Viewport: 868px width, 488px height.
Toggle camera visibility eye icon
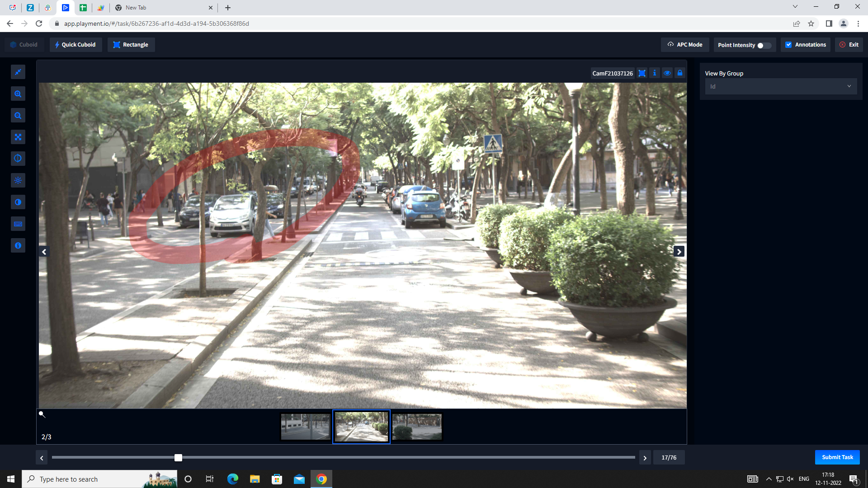point(667,73)
